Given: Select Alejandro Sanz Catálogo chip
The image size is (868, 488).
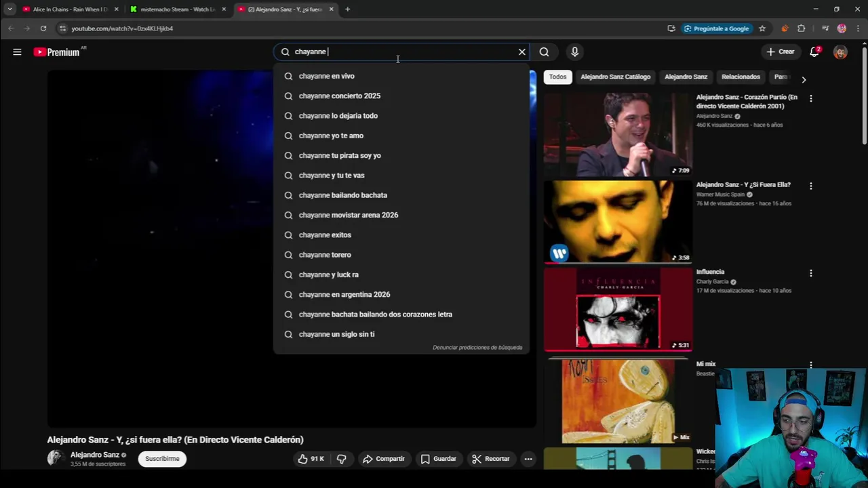Looking at the screenshot, I should tap(615, 77).
